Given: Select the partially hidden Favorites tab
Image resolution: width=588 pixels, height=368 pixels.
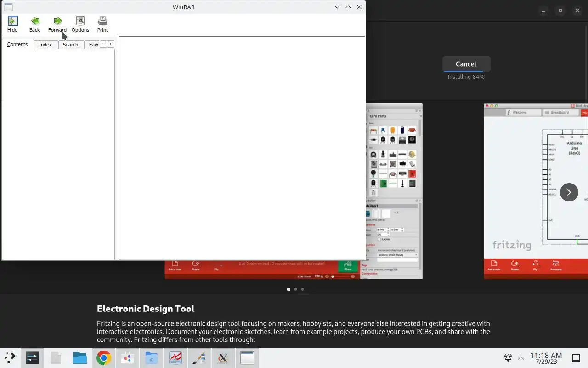Looking at the screenshot, I should 92,45.
